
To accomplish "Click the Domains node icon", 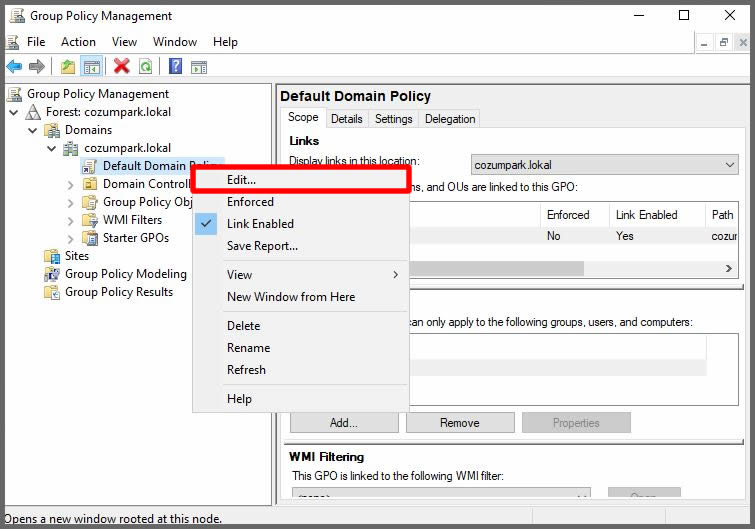I will click(x=52, y=130).
